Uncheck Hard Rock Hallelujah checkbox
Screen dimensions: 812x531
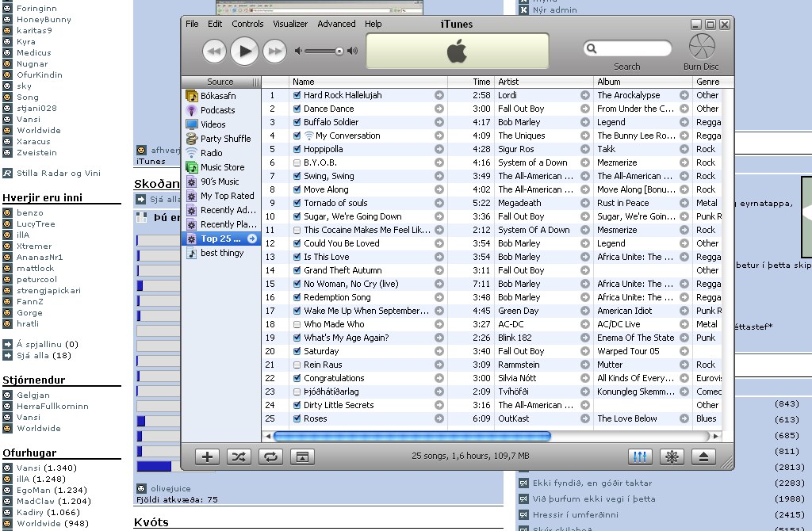297,95
